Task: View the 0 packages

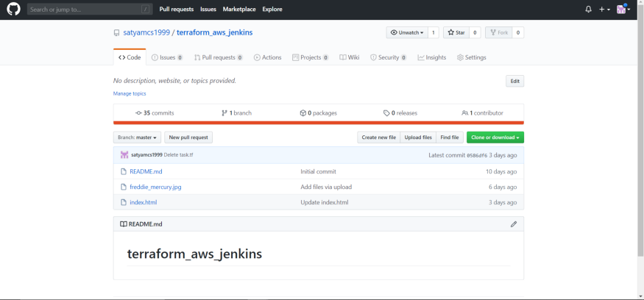Action: [x=318, y=113]
